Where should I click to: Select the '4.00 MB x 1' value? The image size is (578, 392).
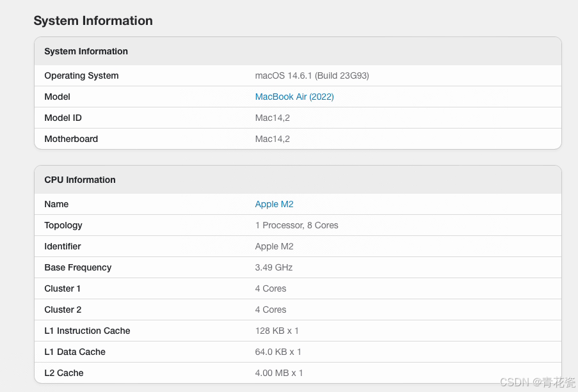tap(278, 373)
